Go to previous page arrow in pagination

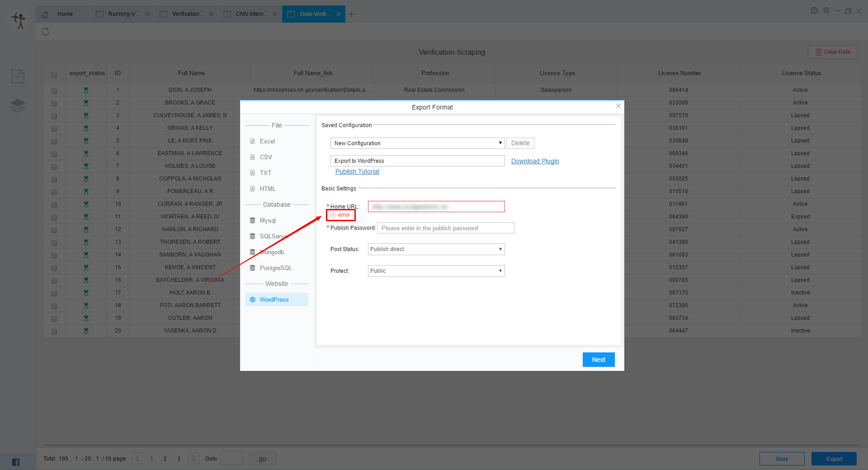tap(137, 458)
